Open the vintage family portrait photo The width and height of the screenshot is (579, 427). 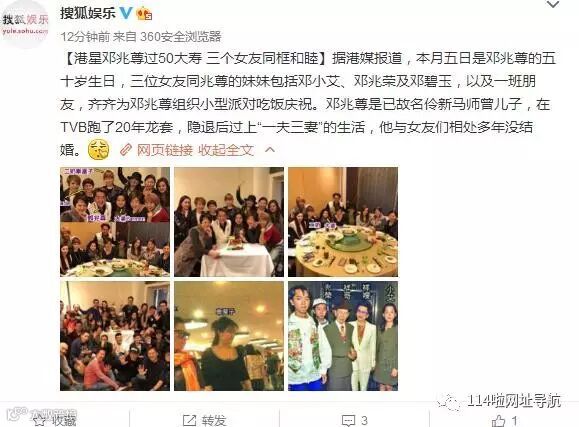click(x=343, y=336)
